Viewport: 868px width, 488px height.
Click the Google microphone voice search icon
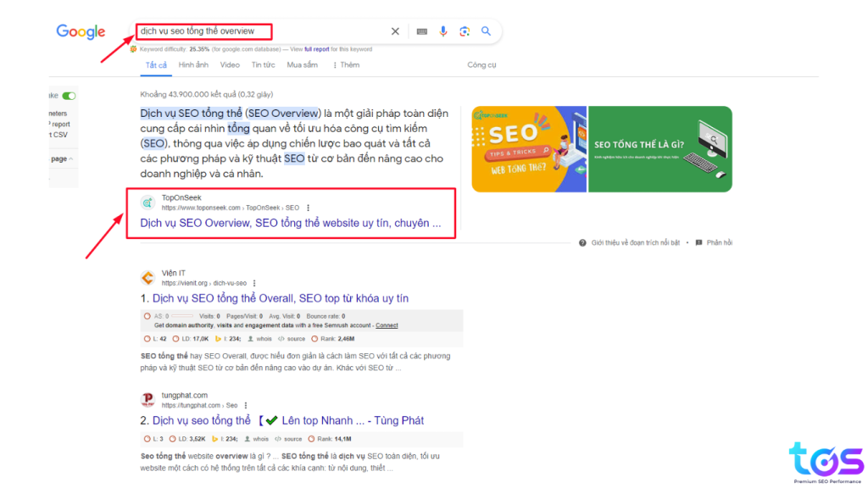coord(443,30)
